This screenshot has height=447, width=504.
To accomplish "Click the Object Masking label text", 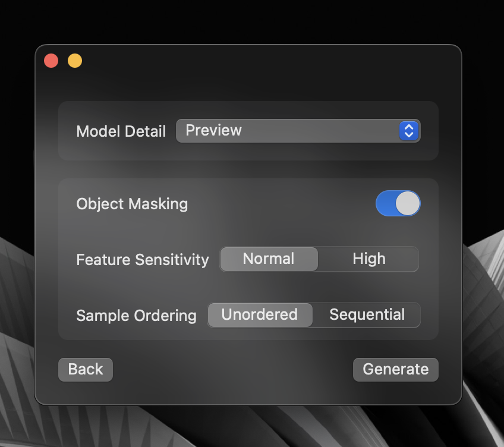I will [x=132, y=204].
